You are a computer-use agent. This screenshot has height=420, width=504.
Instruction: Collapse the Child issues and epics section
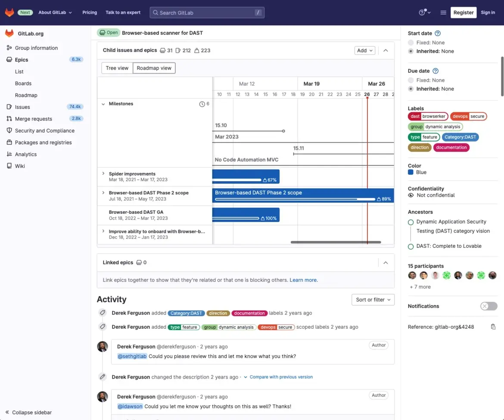pos(386,50)
